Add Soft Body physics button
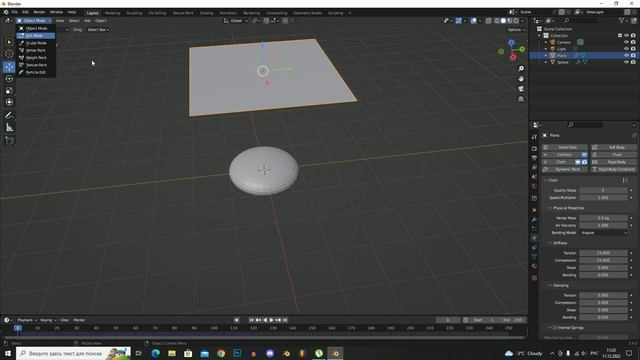Image resolution: width=640 pixels, height=360 pixels. (613, 147)
